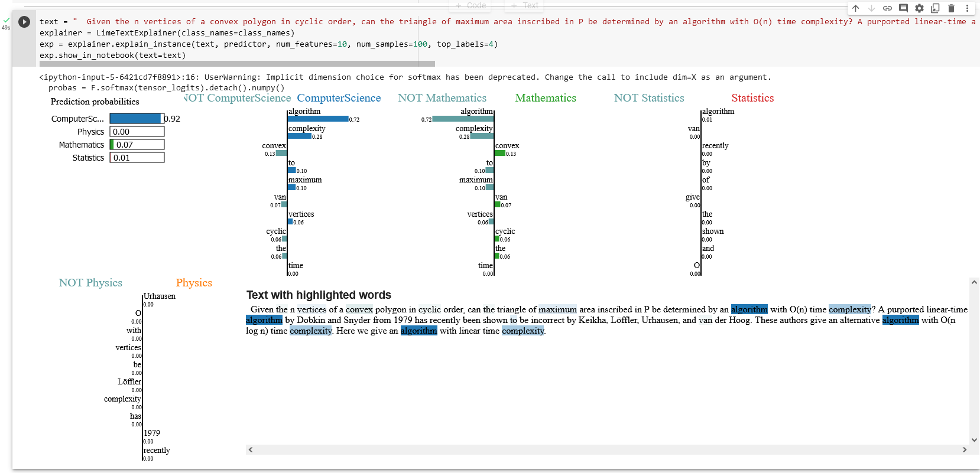Click the red 'Statistics' chart title
The width and height of the screenshot is (980, 473).
point(752,98)
